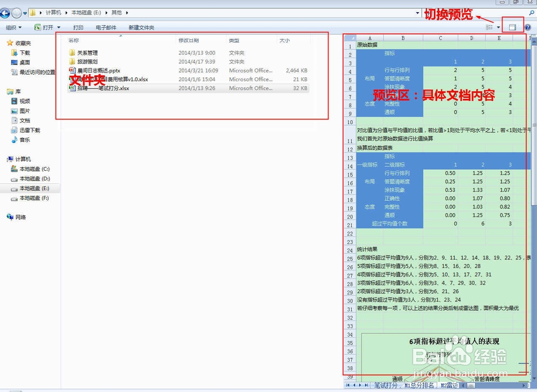The height and width of the screenshot is (392, 537).
Task: Click the Back navigation arrow
Action: tap(5, 13)
